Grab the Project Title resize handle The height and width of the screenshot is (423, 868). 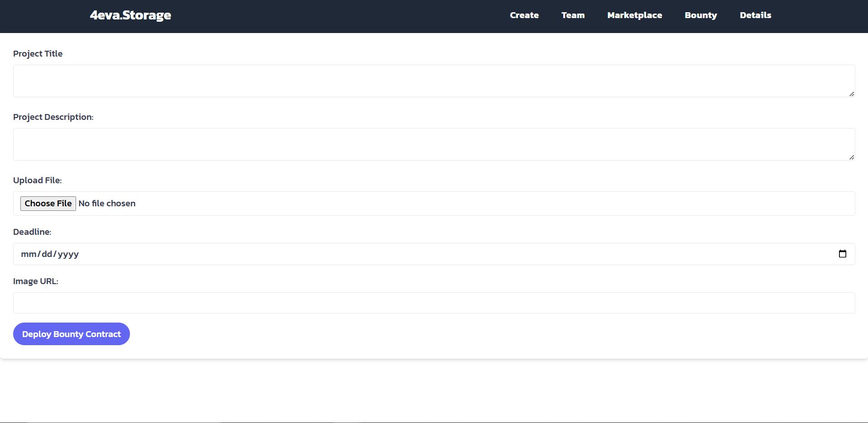pos(851,94)
